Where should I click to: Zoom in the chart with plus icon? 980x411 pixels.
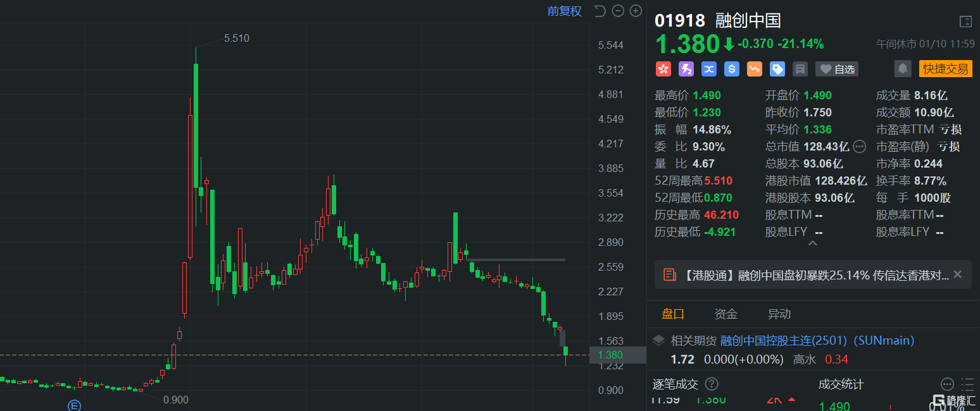[x=636, y=11]
